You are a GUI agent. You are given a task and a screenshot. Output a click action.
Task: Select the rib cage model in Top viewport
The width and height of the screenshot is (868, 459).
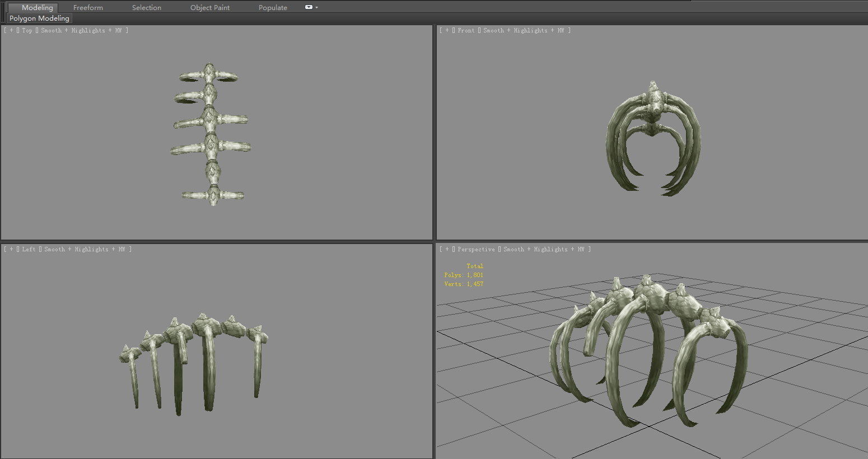point(211,134)
